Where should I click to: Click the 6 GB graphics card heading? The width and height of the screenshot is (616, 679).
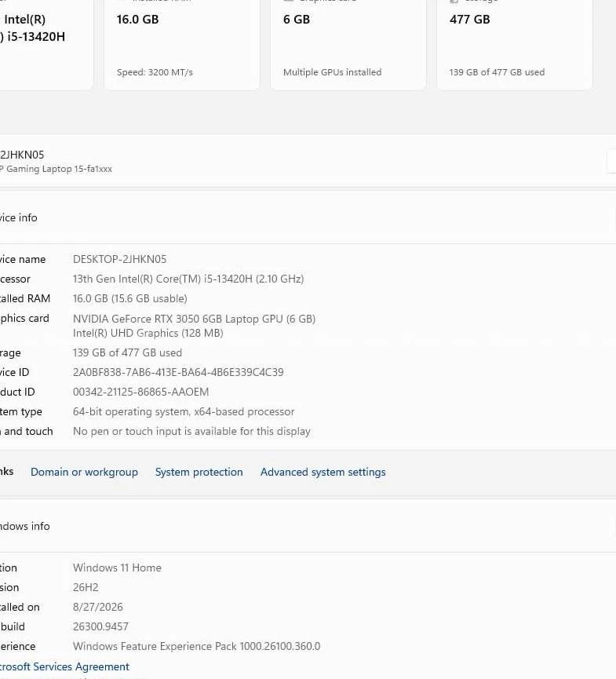[x=297, y=20]
